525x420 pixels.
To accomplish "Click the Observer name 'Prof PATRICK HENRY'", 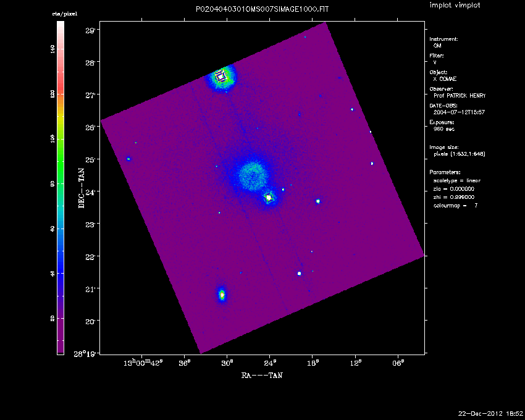I will point(460,96).
